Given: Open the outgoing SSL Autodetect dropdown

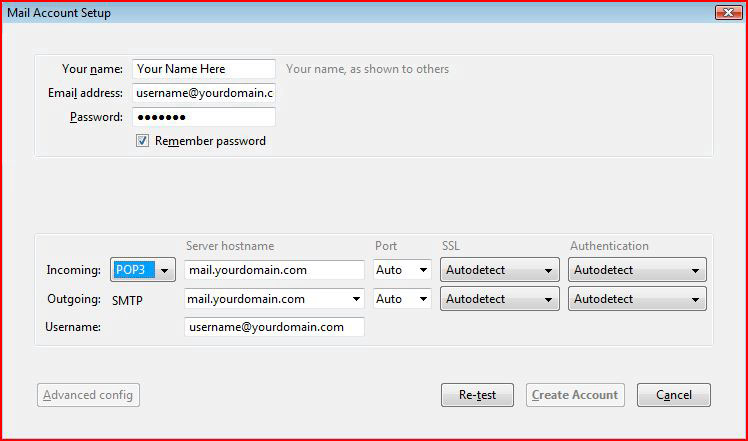Looking at the screenshot, I should pyautogui.click(x=499, y=299).
